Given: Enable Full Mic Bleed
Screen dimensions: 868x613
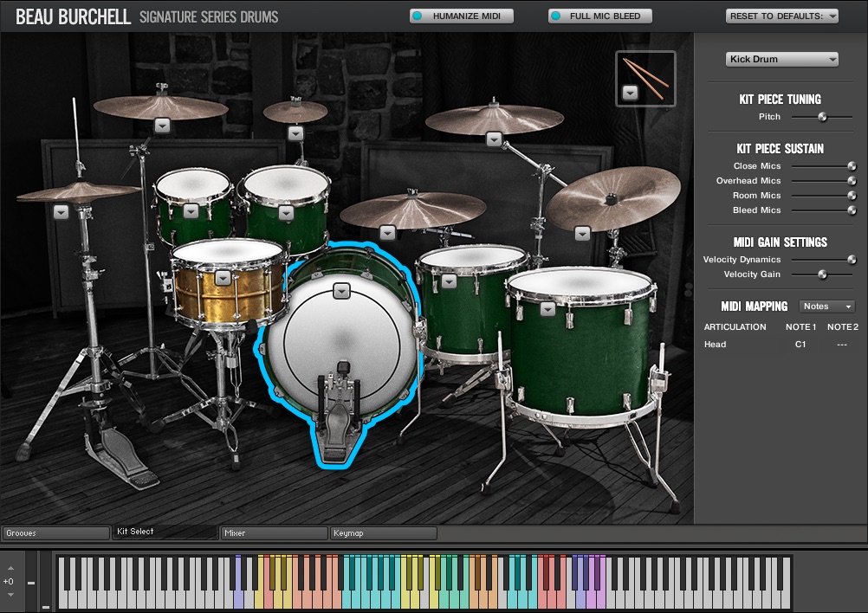Looking at the screenshot, I should [x=599, y=15].
